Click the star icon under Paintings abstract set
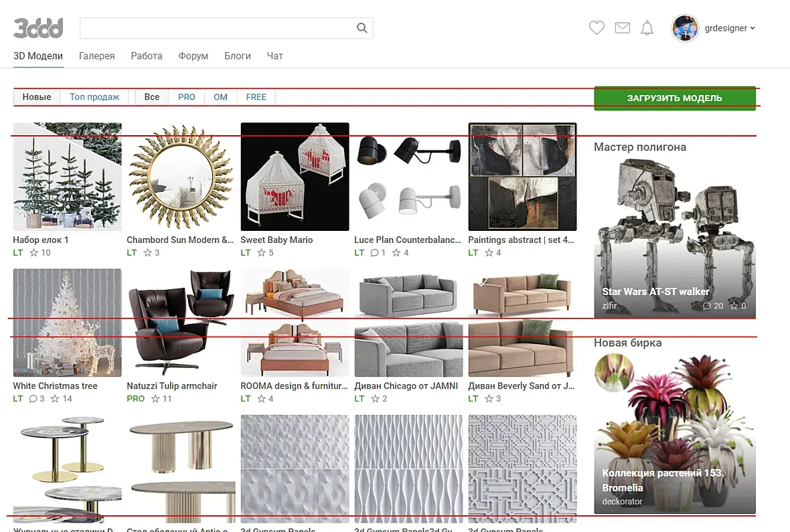Image resolution: width=790 pixels, height=532 pixels. point(489,252)
